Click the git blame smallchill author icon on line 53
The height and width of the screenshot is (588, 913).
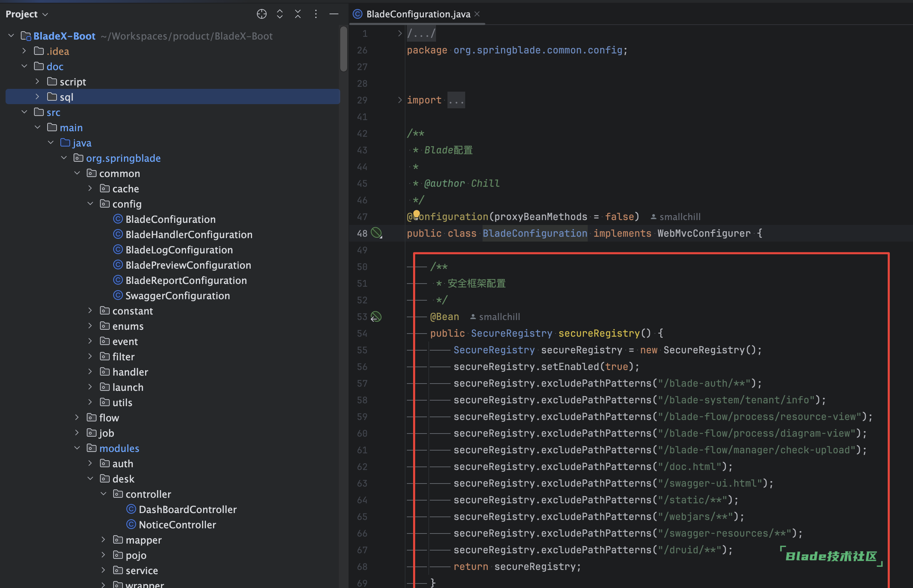472,316
